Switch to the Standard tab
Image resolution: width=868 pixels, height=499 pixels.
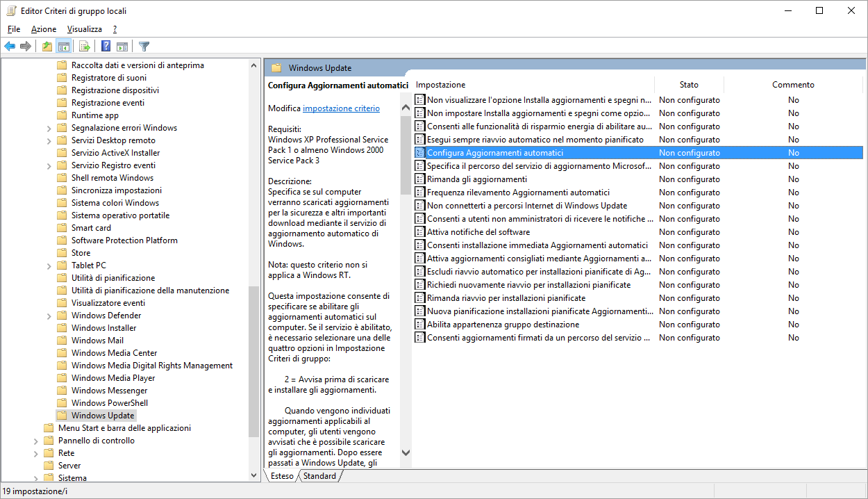click(x=319, y=476)
